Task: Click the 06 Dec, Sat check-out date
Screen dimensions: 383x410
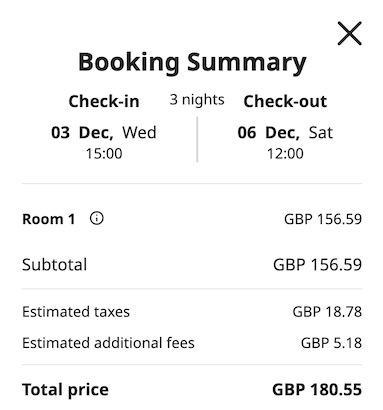Action: [x=285, y=133]
